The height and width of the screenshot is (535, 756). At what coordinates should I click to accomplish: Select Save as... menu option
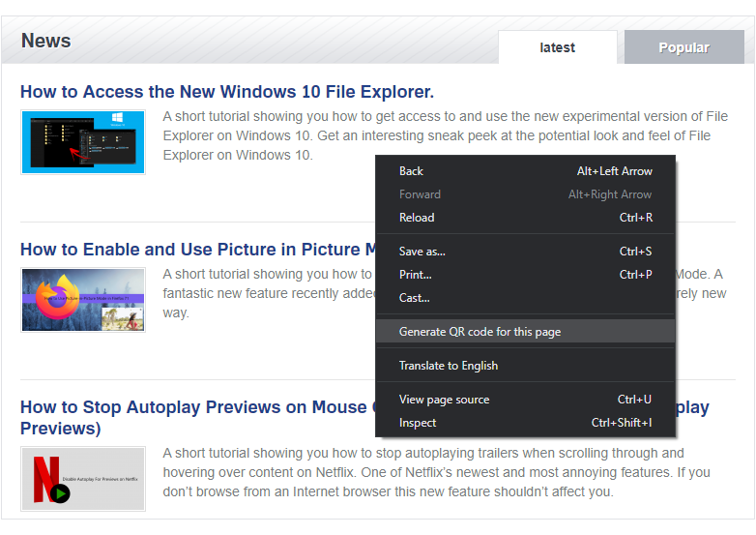click(525, 252)
